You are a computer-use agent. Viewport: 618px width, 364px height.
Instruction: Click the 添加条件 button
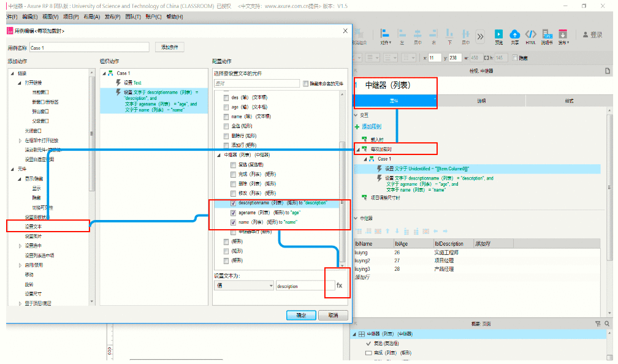tap(169, 47)
